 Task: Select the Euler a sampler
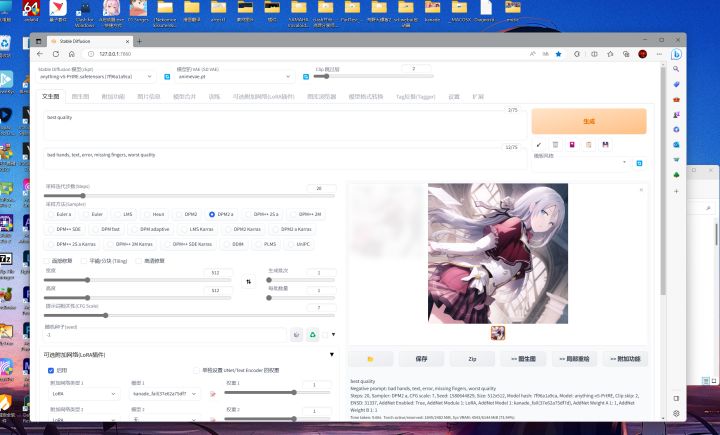pyautogui.click(x=59, y=215)
